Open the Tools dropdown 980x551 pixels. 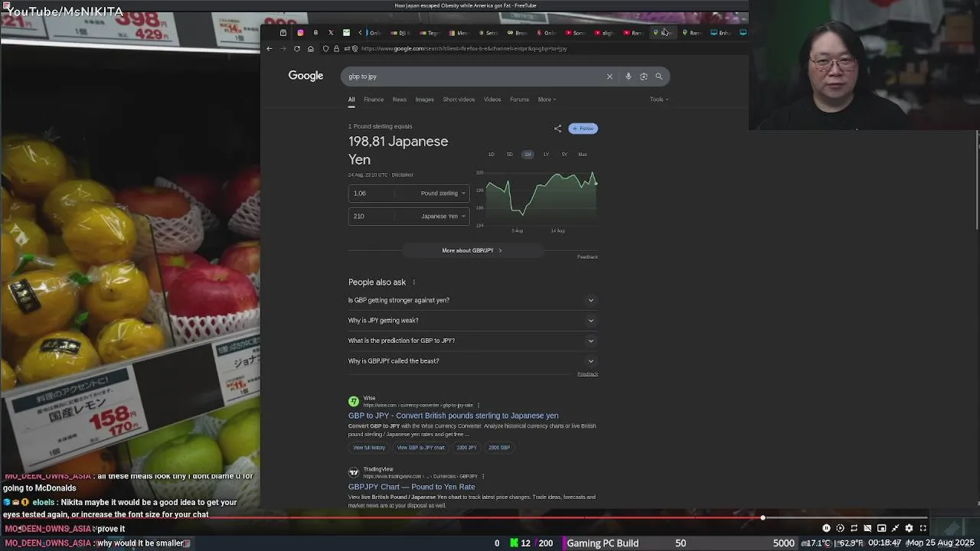point(659,99)
